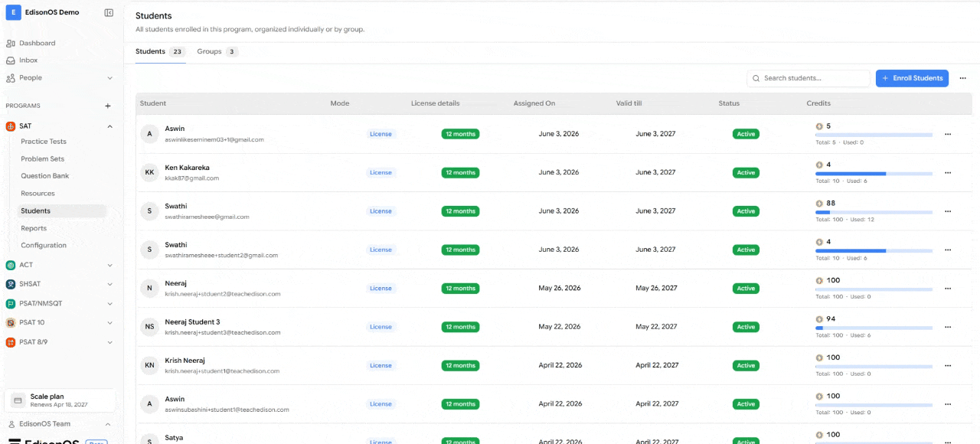This screenshot has height=444, width=980.
Task: Click the KN avatar for Krish Neeraj
Action: [x=149, y=365]
